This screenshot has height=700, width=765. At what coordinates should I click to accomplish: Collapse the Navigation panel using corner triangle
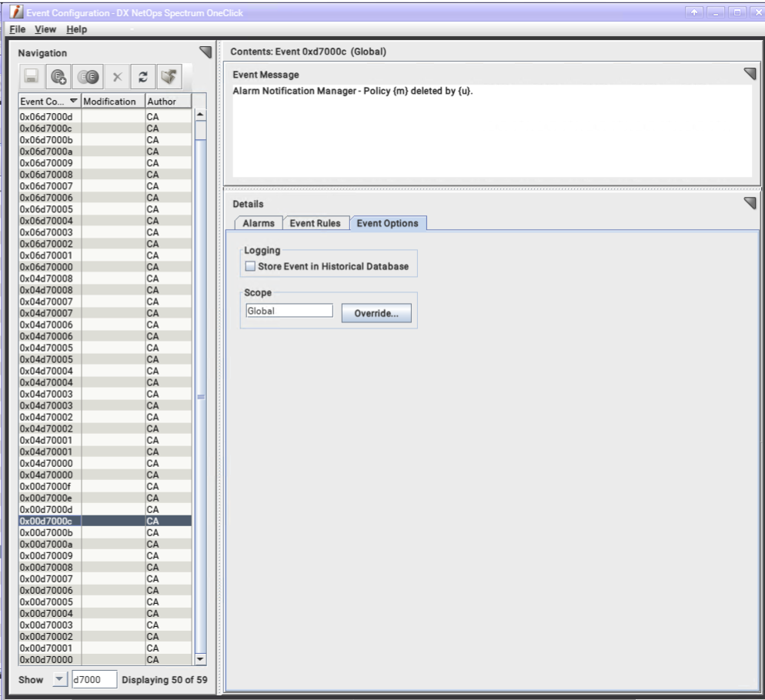205,52
